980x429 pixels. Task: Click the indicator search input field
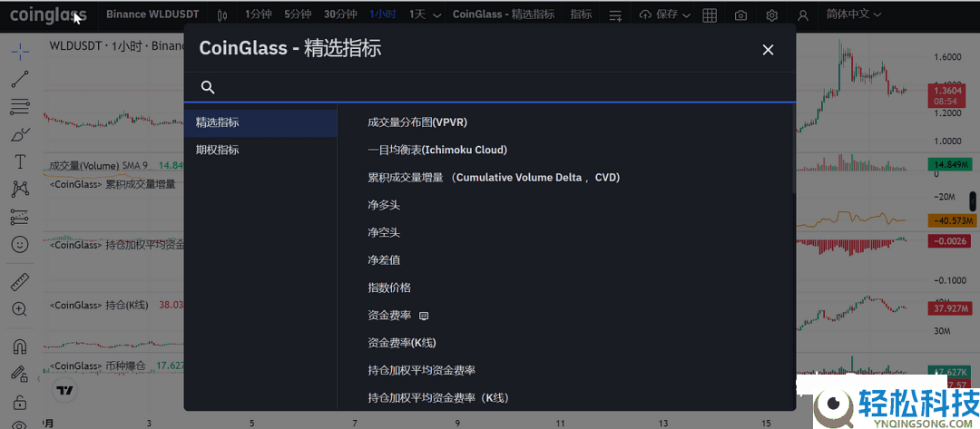[x=499, y=87]
